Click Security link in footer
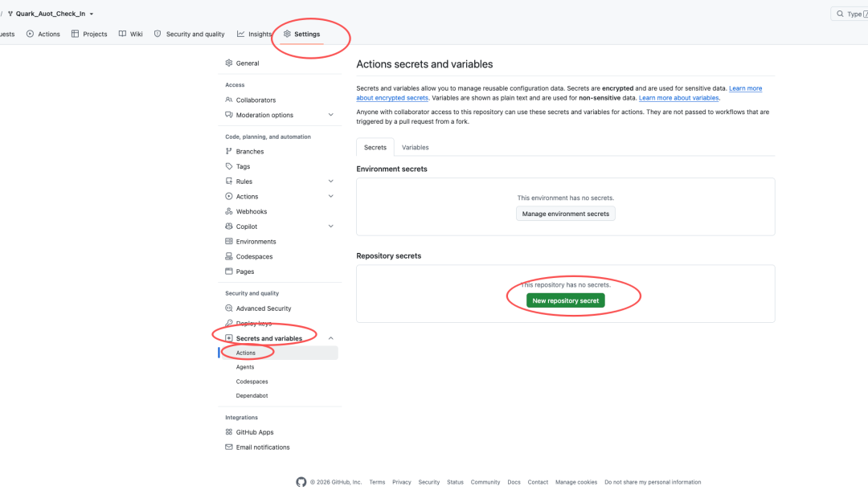Viewport: 868px width, 490px height. coord(429,482)
